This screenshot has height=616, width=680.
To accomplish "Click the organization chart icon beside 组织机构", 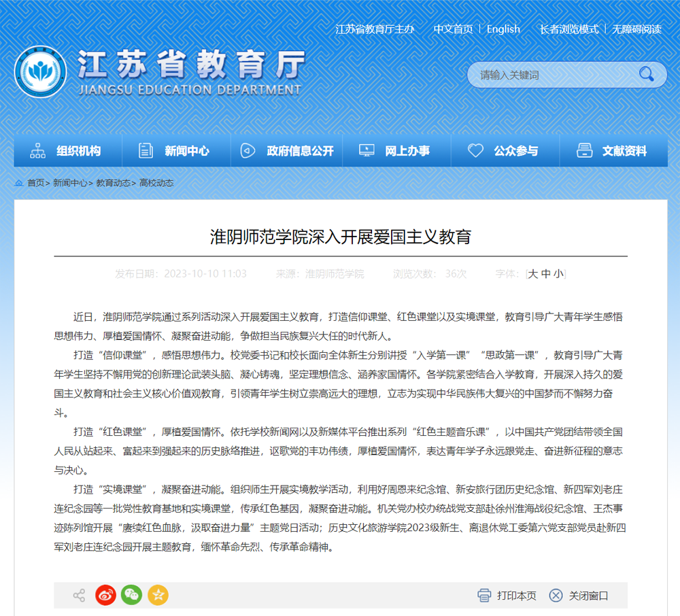I will point(37,151).
